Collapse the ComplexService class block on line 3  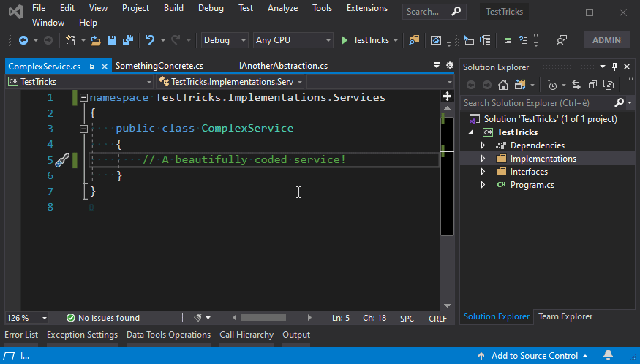tap(83, 129)
